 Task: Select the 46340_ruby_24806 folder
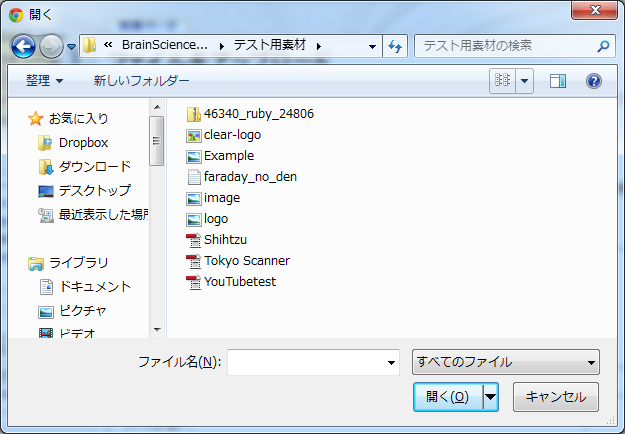pyautogui.click(x=258, y=114)
